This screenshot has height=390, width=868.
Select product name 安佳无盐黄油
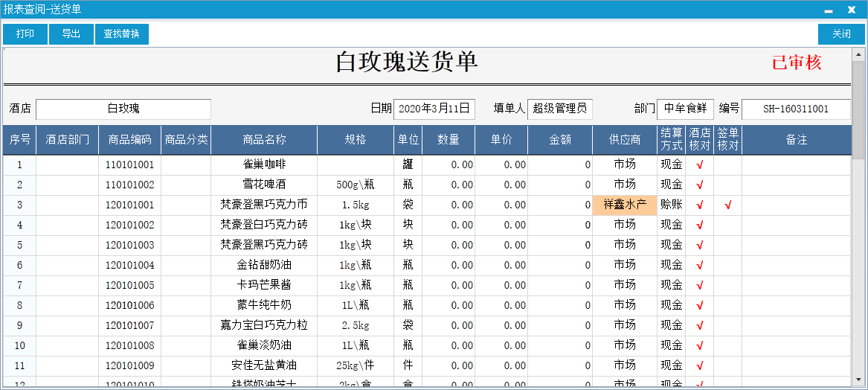pyautogui.click(x=264, y=365)
